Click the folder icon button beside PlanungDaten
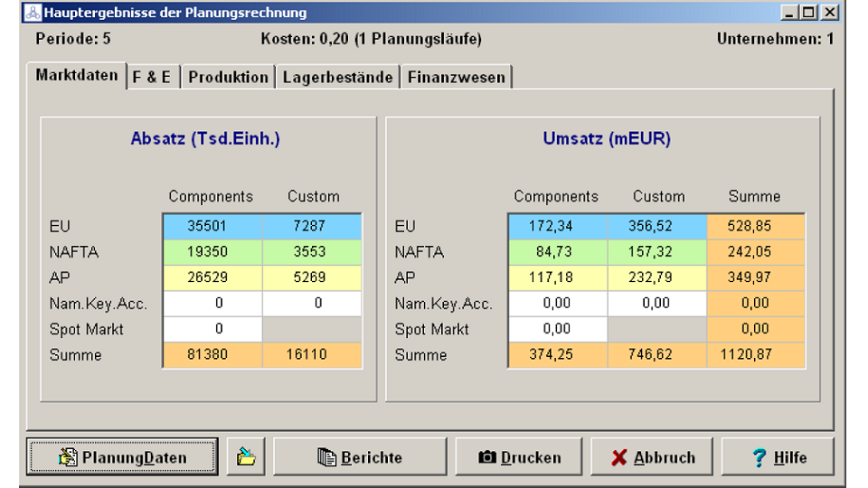Image resolution: width=868 pixels, height=488 pixels. click(246, 457)
